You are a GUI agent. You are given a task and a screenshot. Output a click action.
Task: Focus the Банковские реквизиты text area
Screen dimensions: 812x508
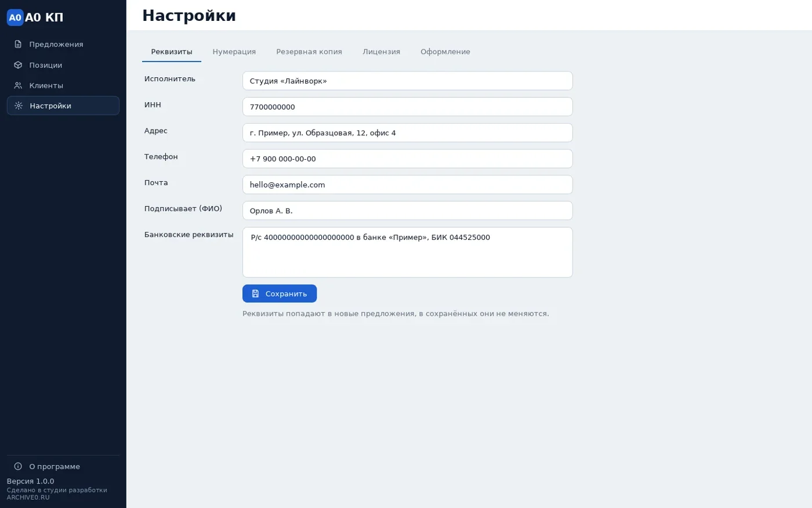point(408,252)
